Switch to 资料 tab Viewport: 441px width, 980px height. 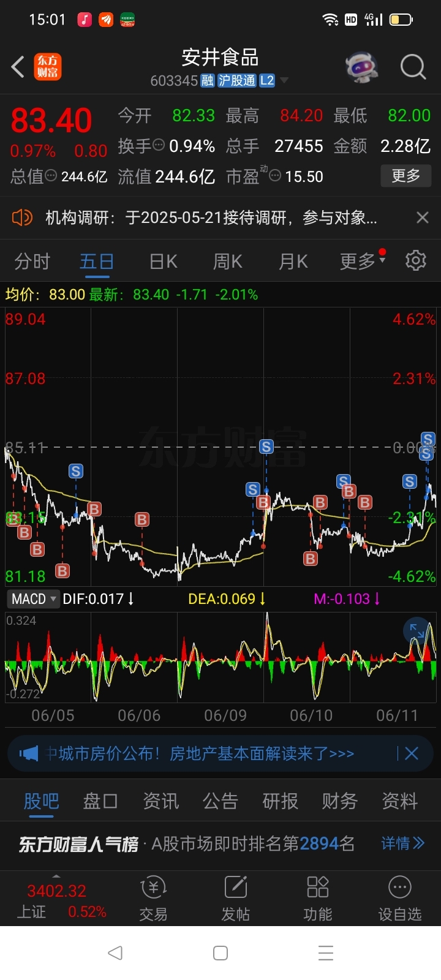(x=399, y=801)
